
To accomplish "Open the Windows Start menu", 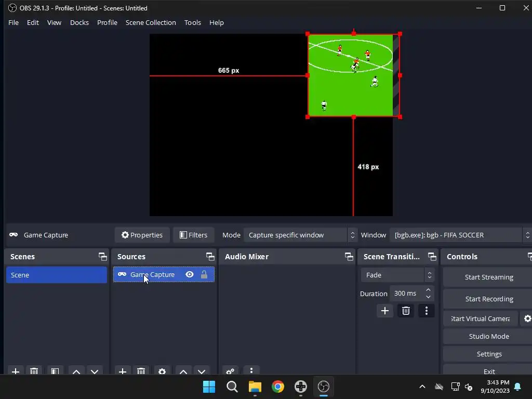I will pyautogui.click(x=209, y=387).
